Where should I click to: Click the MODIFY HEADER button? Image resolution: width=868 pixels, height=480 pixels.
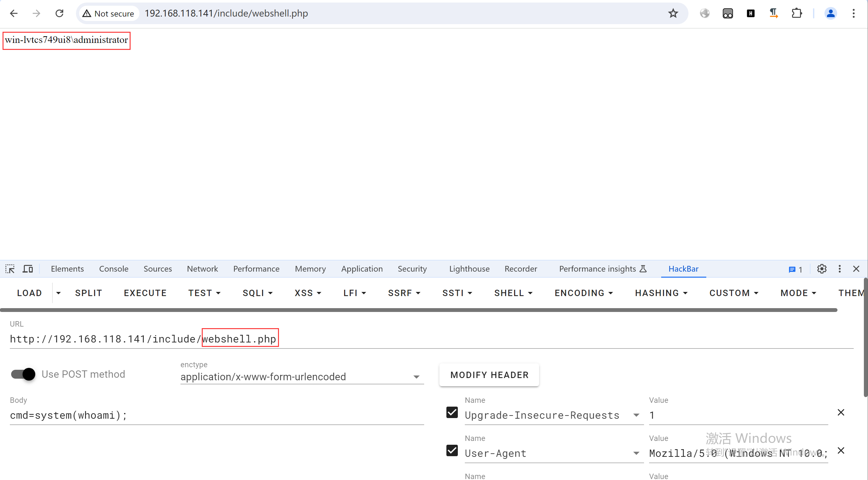pos(489,375)
